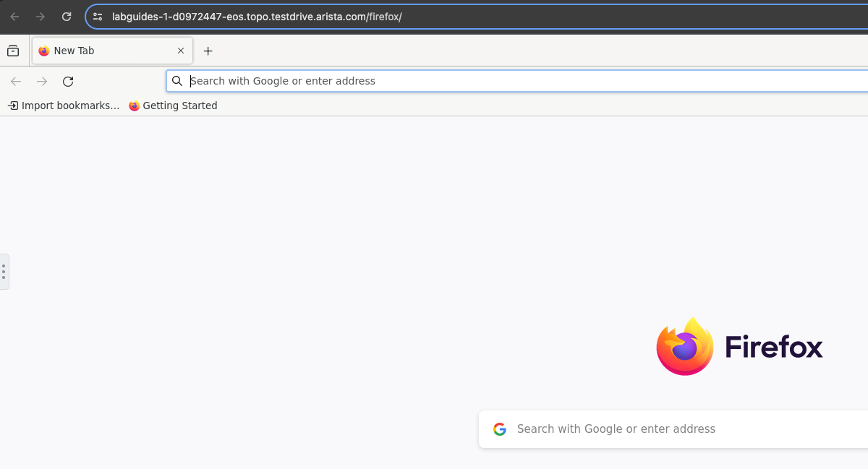The width and height of the screenshot is (868, 469).
Task: Click magnifier icon in Firefox address bar
Action: click(x=177, y=81)
